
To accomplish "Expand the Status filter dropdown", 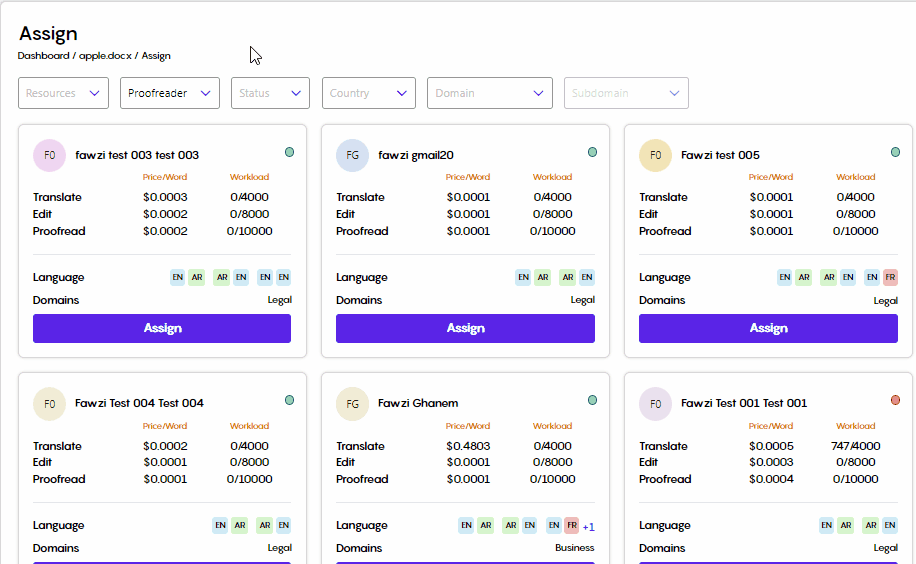I will (x=270, y=93).
